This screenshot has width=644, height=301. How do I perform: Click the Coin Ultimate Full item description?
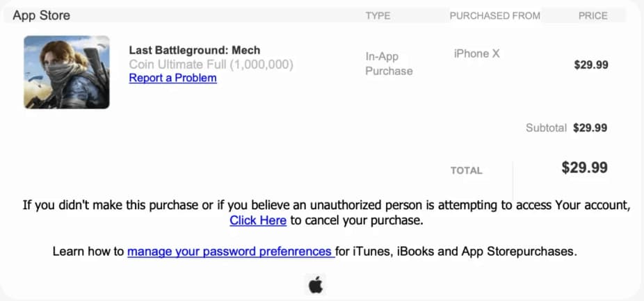point(211,65)
